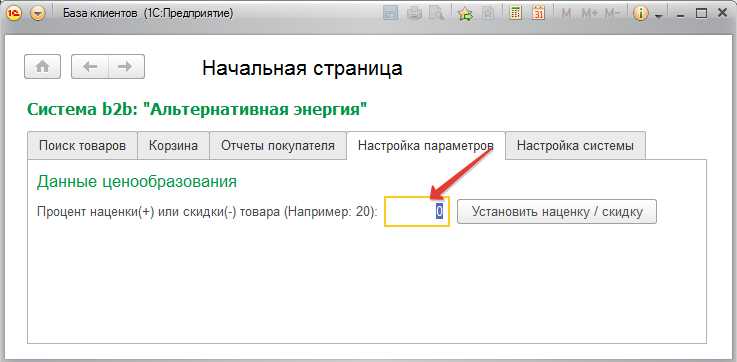This screenshot has width=737, height=362.
Task: Click the M- memory subtract button
Action: pyautogui.click(x=612, y=14)
